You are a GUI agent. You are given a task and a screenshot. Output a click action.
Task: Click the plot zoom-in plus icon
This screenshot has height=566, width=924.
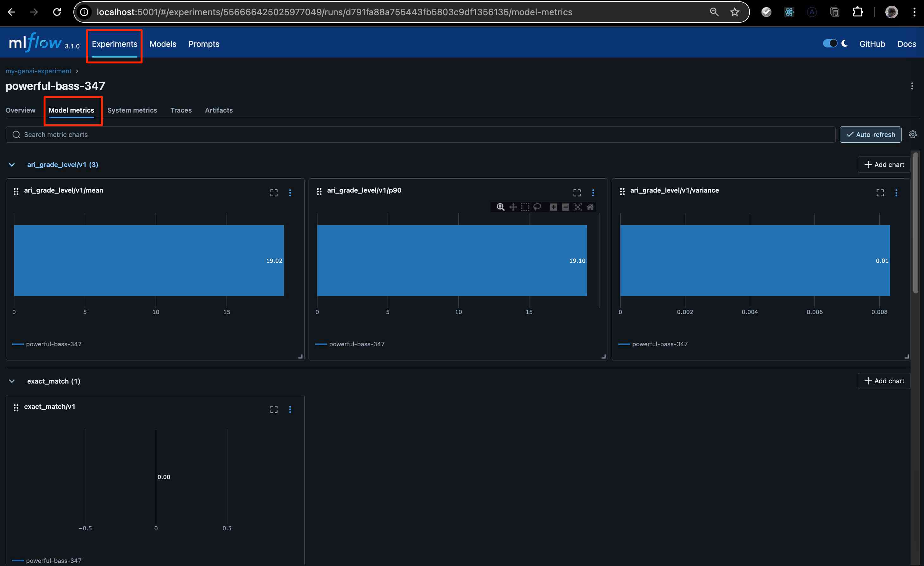click(x=553, y=207)
